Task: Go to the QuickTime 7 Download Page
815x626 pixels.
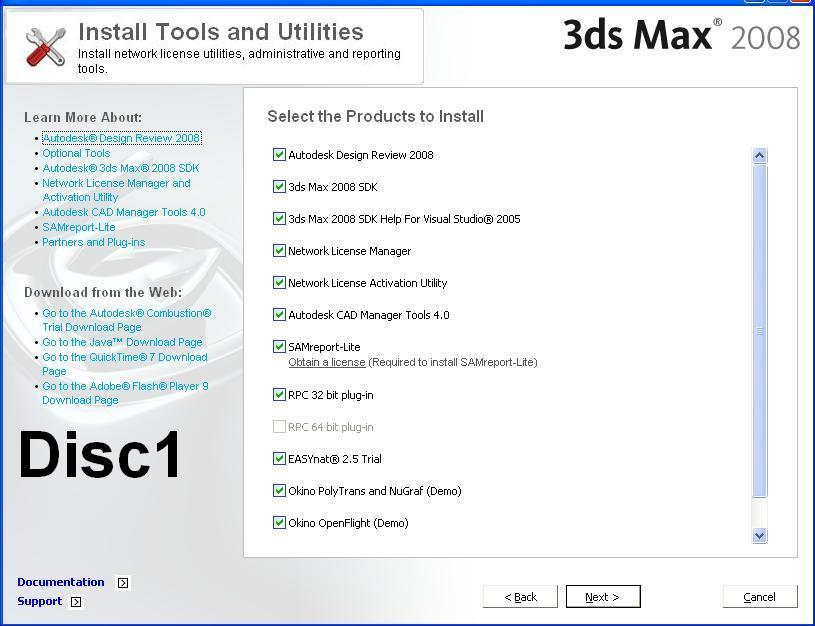Action: (x=125, y=364)
